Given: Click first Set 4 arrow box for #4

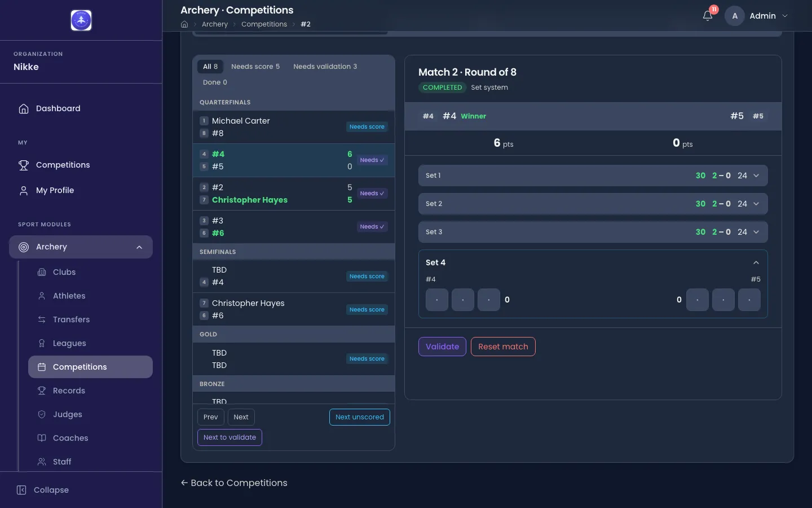Looking at the screenshot, I should pos(437,300).
